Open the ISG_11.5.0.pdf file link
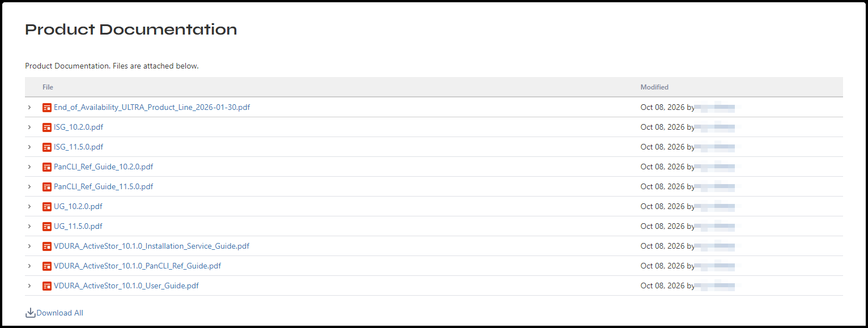This screenshot has width=868, height=328. 78,147
